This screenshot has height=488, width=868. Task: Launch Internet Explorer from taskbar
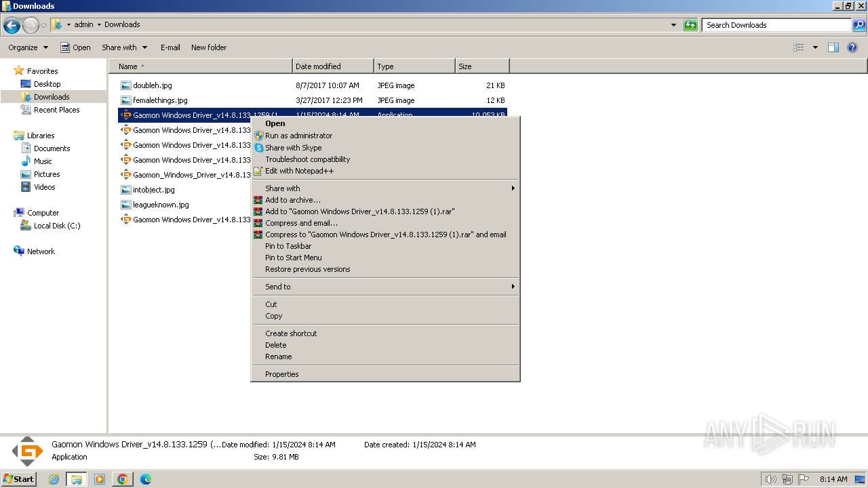pyautogui.click(x=54, y=479)
